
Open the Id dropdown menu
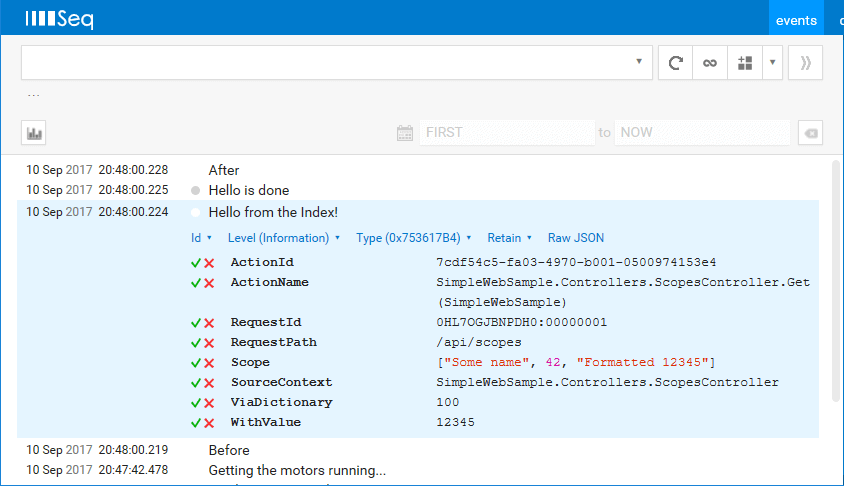click(x=201, y=238)
